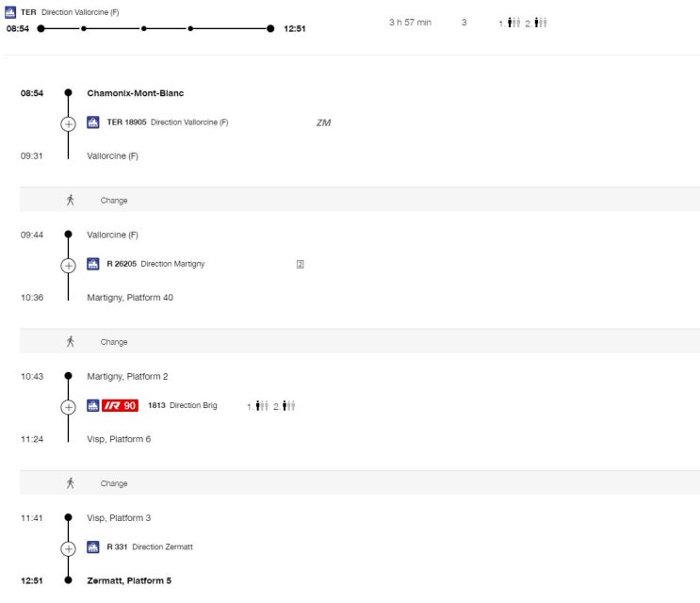
Task: Click the red IR 90 badge
Action: tap(120, 405)
